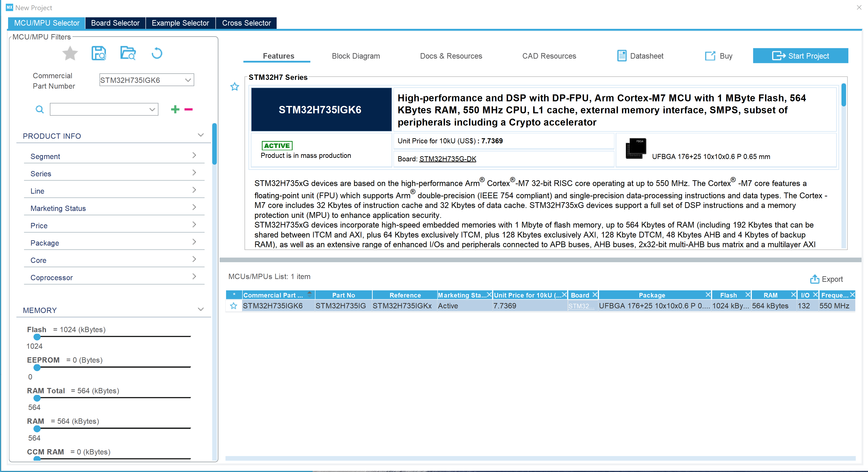Remove the Board column with its X
Screen dimensions: 868x472
[x=595, y=295]
